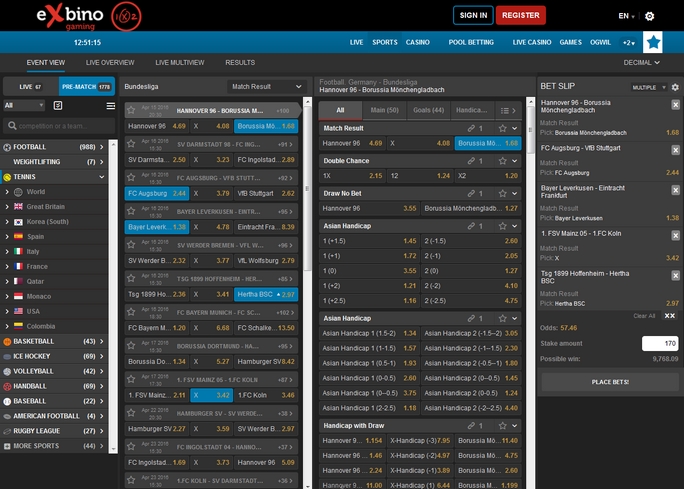Favorite FC Augsburg - VfB Stuttgart match star
The width and height of the screenshot is (684, 489).
[x=131, y=178]
